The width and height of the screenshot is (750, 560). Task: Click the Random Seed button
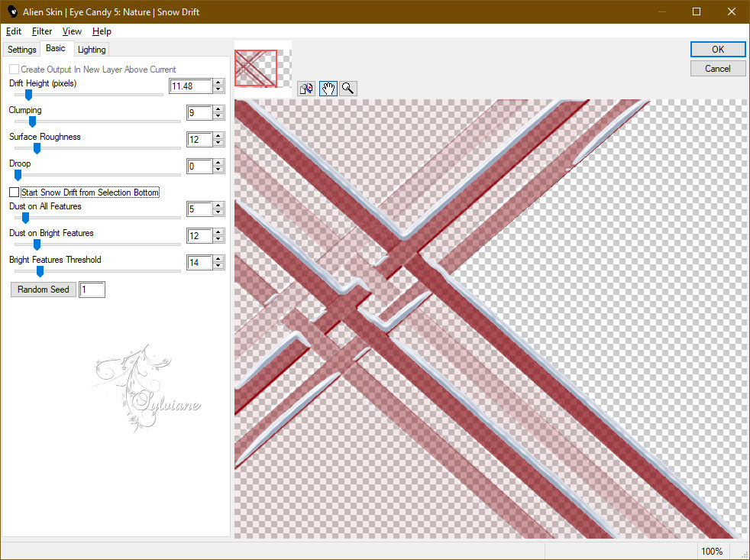coord(43,290)
